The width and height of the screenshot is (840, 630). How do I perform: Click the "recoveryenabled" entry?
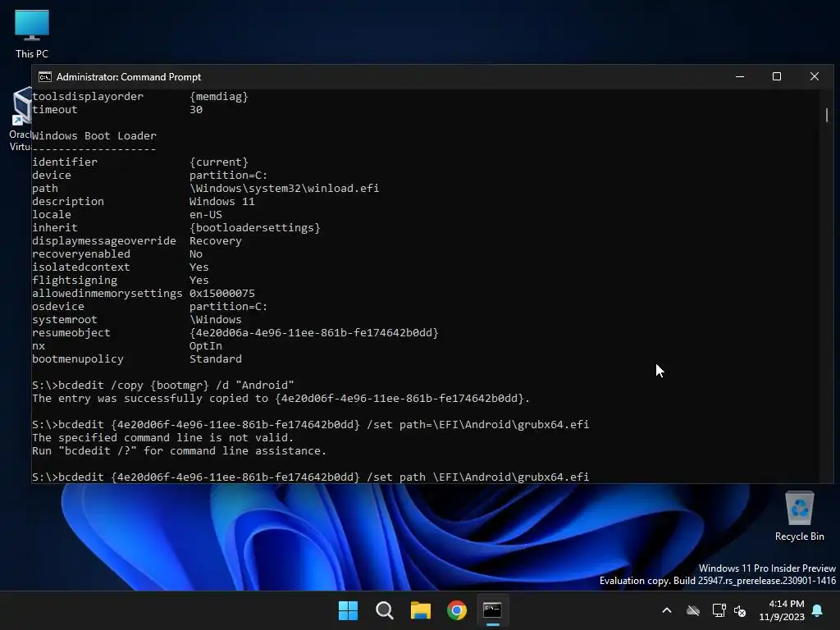tap(81, 254)
